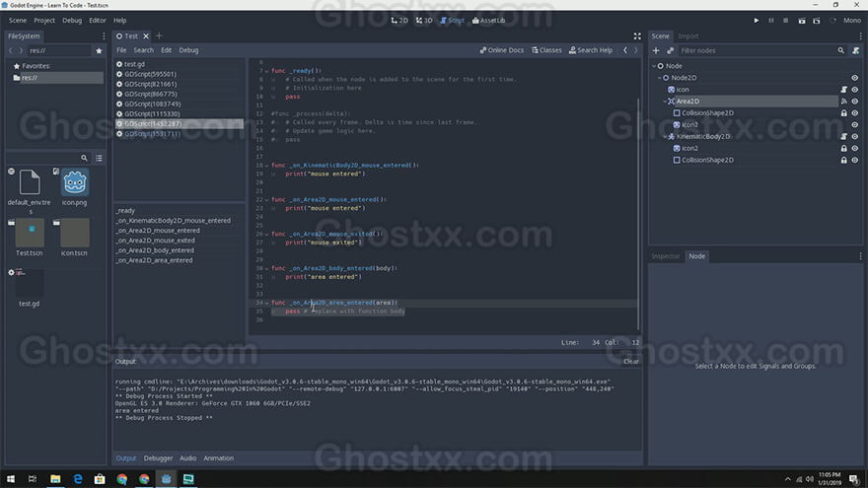Image resolution: width=868 pixels, height=488 pixels.
Task: Fold _on_Area2D_body_entered function
Action: pos(267,268)
